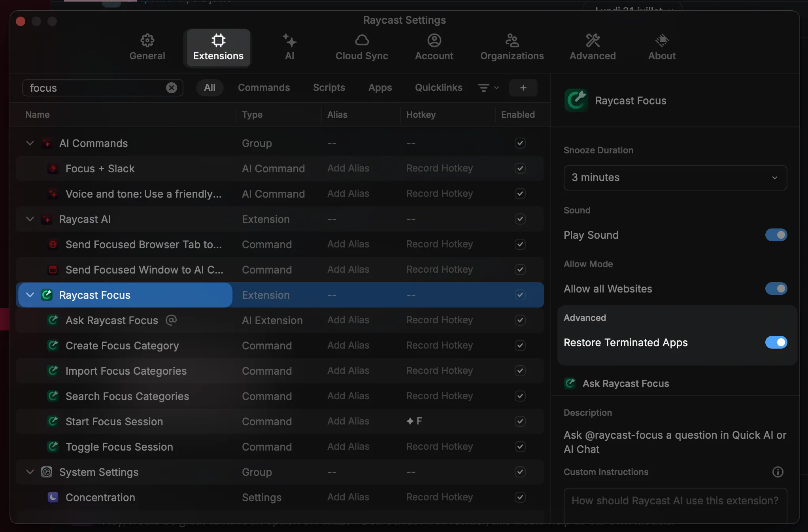This screenshot has height=532, width=808.
Task: Open the About section
Action: click(x=661, y=46)
